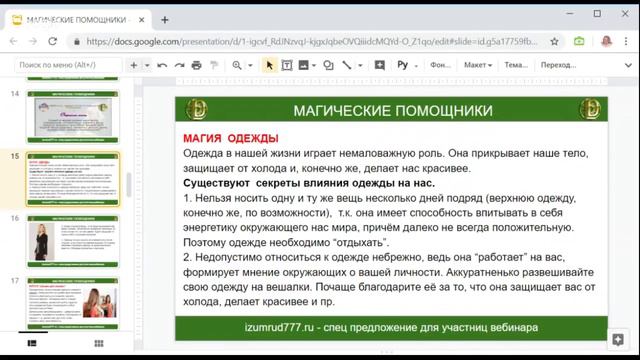This screenshot has width=640, height=360.
Task: Click the left emblem logo in slide header
Action: [x=197, y=109]
